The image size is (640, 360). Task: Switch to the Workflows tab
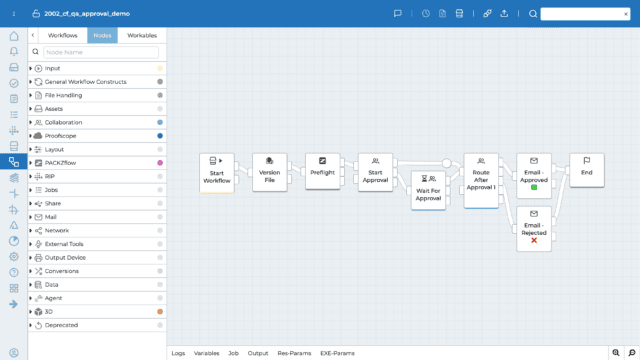point(62,36)
